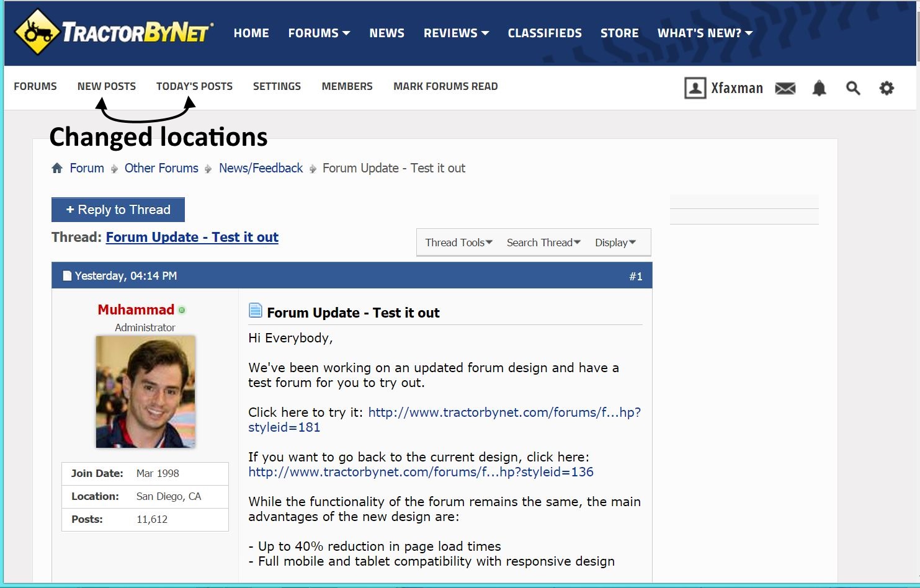Open the Thread Tools dropdown

pyautogui.click(x=458, y=243)
